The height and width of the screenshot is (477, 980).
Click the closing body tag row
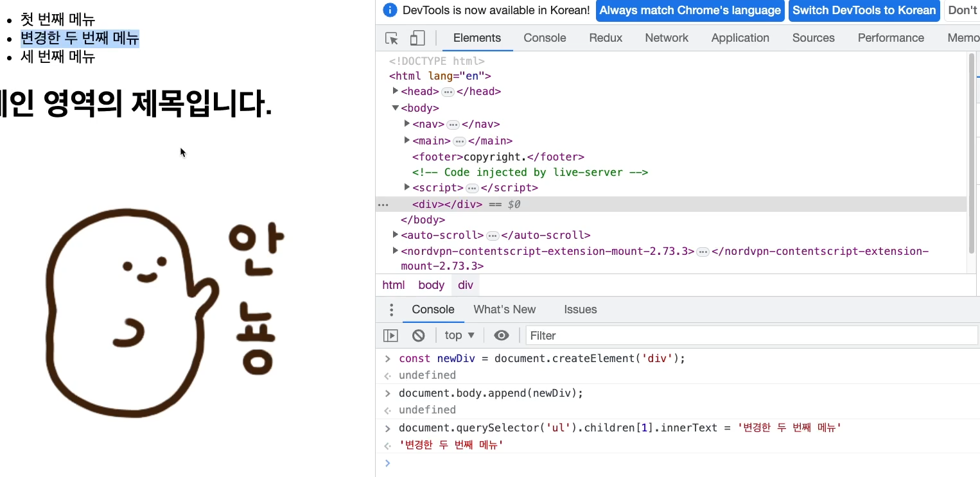coord(423,220)
